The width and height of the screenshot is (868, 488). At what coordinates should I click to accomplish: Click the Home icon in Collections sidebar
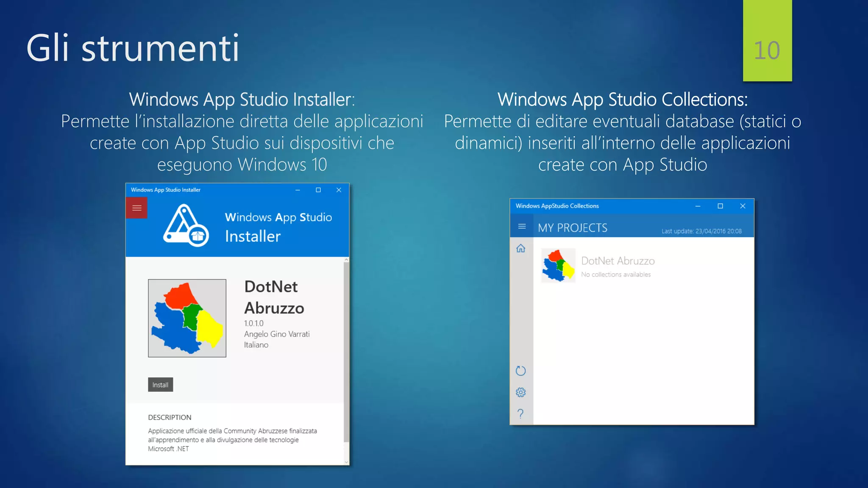tap(521, 248)
